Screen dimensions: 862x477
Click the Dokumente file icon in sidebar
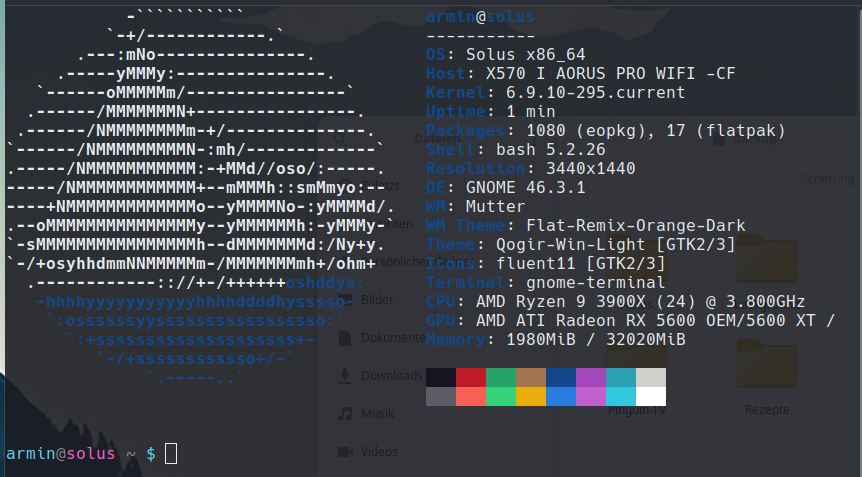[x=344, y=338]
